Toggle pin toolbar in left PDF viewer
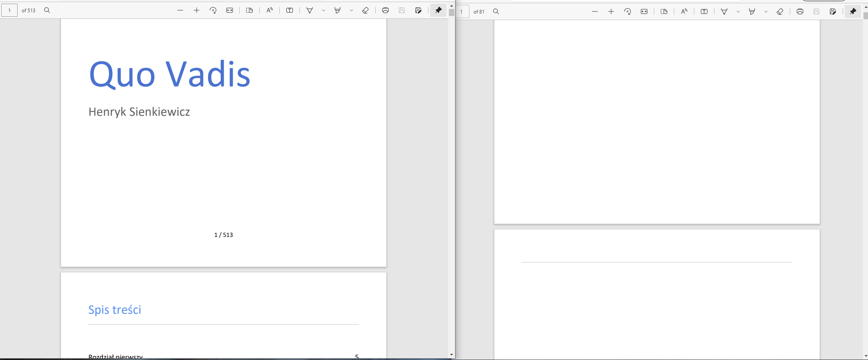Viewport: 868px width, 360px height. pyautogui.click(x=438, y=10)
